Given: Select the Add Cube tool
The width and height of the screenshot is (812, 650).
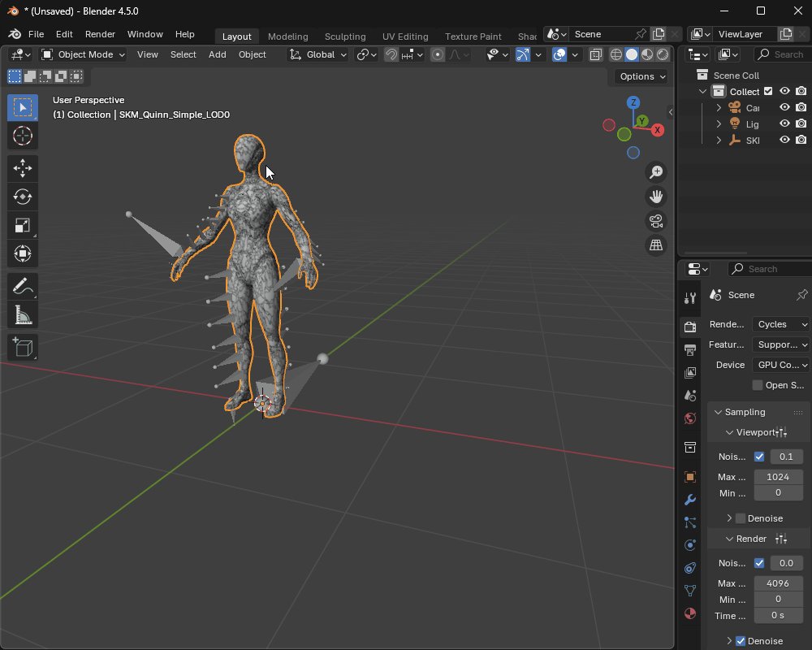Looking at the screenshot, I should [23, 347].
